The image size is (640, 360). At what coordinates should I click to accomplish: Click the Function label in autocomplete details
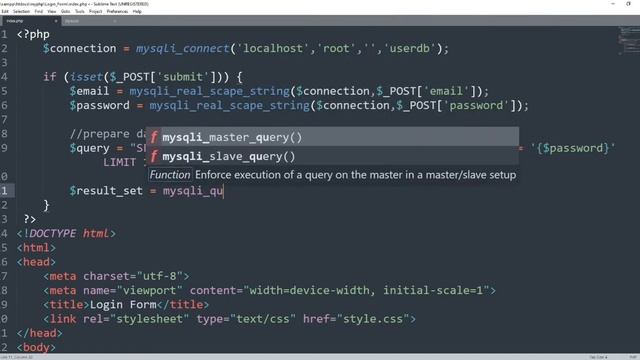tap(170, 175)
